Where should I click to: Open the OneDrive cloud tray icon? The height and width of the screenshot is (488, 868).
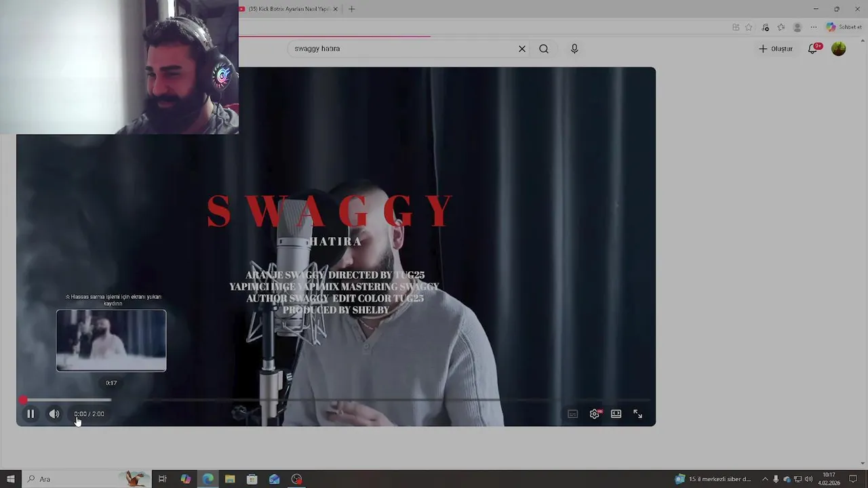pos(787,479)
